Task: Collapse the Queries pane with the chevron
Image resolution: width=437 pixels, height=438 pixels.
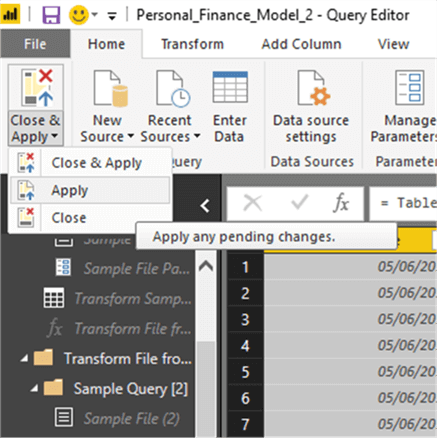Action: (205, 205)
